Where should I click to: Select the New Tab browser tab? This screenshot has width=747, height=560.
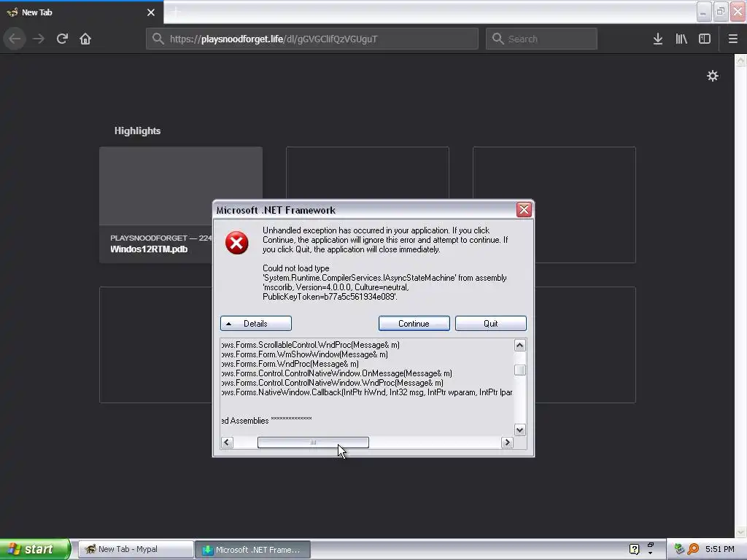[82, 12]
